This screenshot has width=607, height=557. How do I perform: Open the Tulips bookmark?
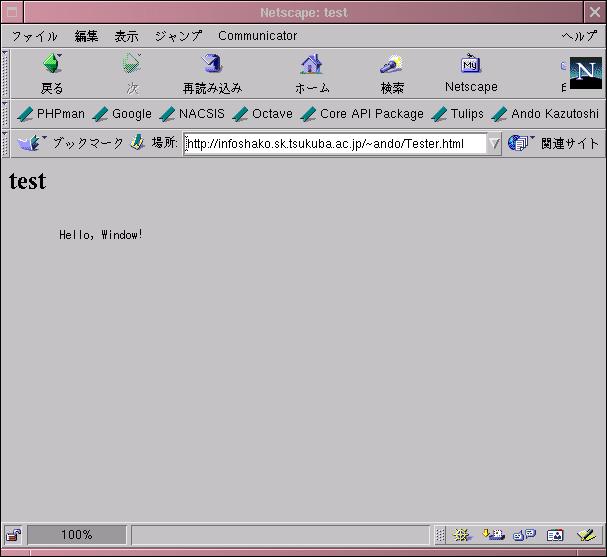pos(457,114)
